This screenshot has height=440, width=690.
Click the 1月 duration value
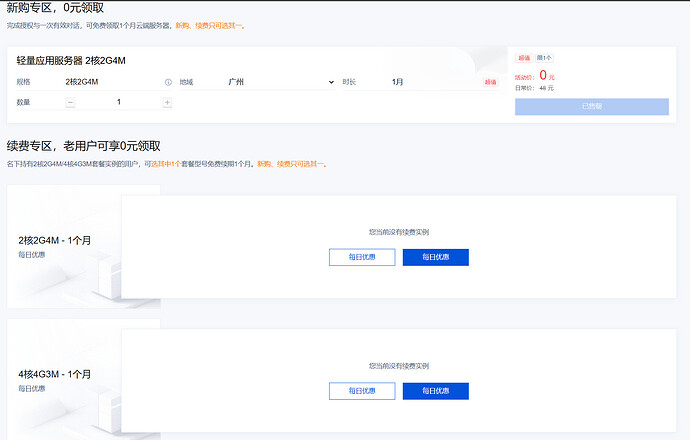397,82
